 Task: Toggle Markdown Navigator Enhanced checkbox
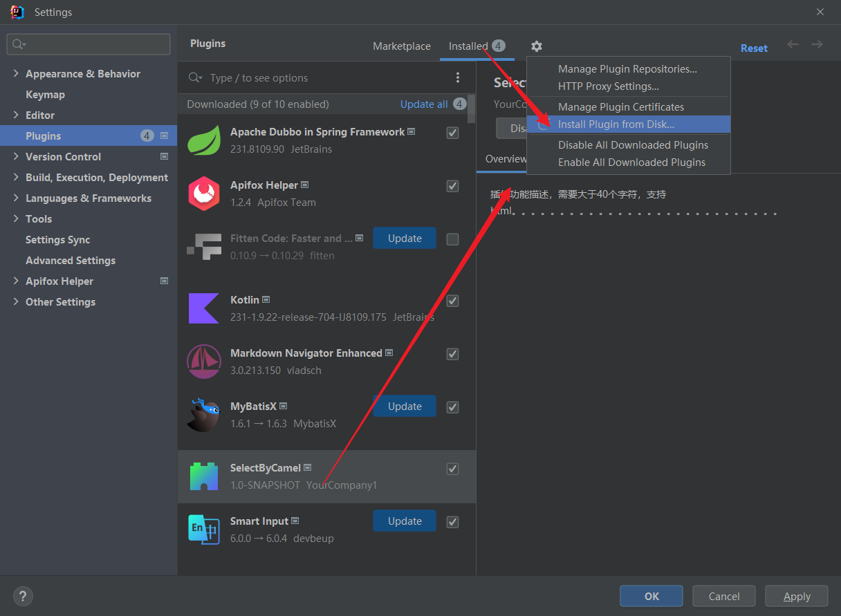coord(453,354)
